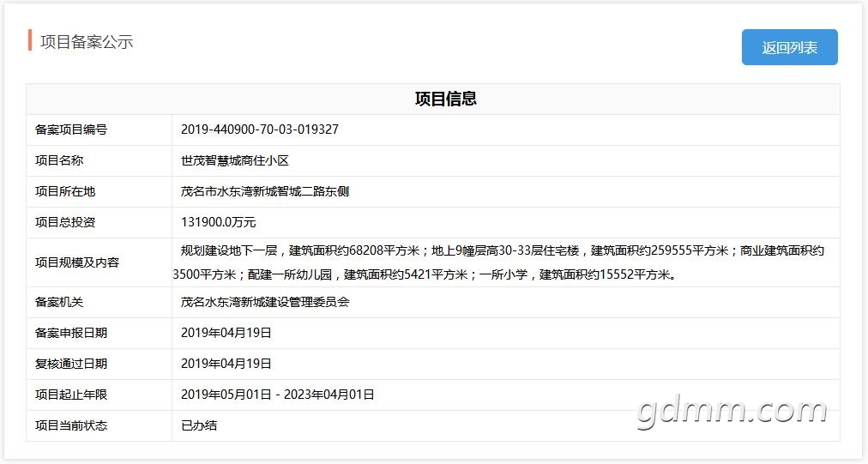Viewport: 868px width, 464px height.
Task: Select project number 2019-440900-70-03-019327
Action: coord(260,130)
